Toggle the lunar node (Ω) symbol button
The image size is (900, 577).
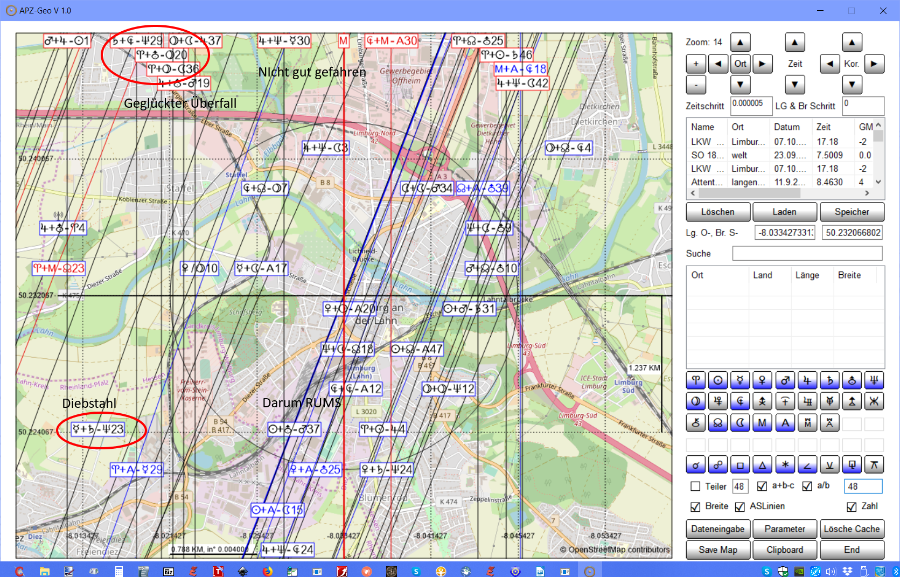[718, 423]
